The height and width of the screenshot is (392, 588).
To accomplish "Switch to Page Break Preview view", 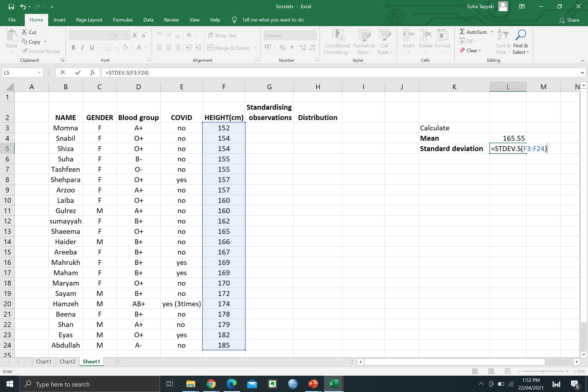I will tap(507, 371).
